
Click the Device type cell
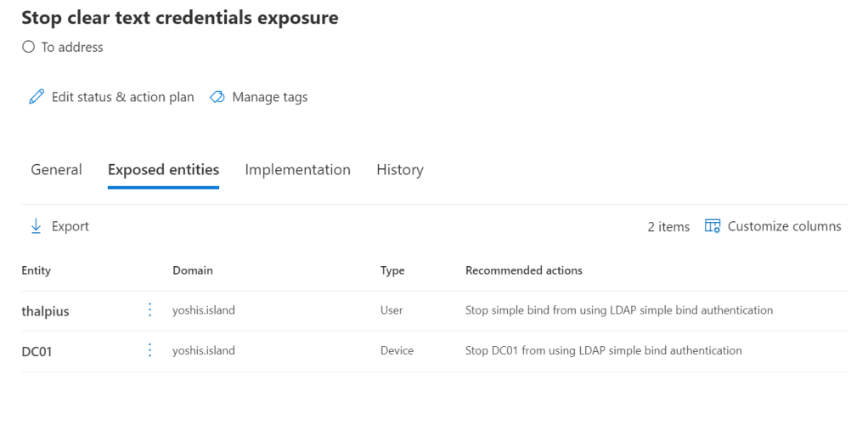point(397,350)
